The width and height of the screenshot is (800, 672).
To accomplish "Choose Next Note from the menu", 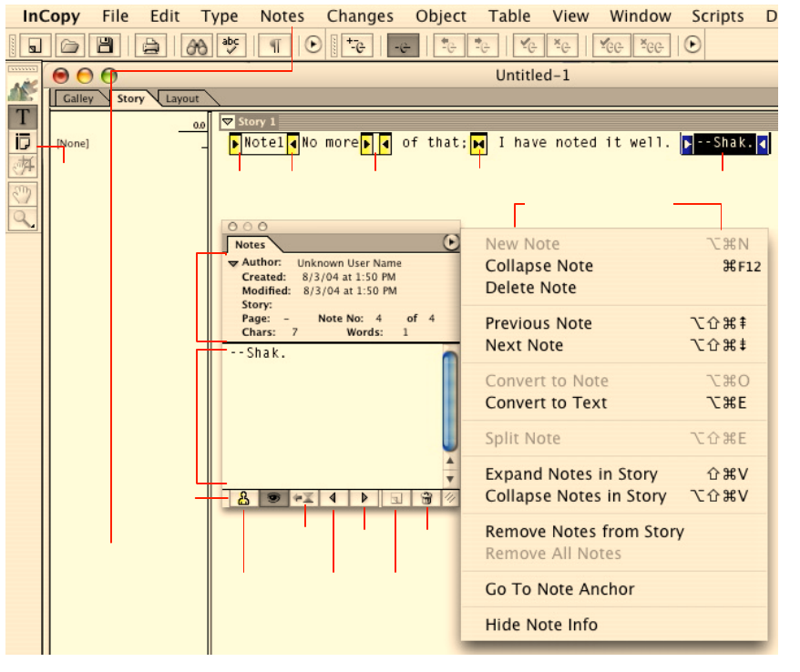I will pyautogui.click(x=614, y=345).
